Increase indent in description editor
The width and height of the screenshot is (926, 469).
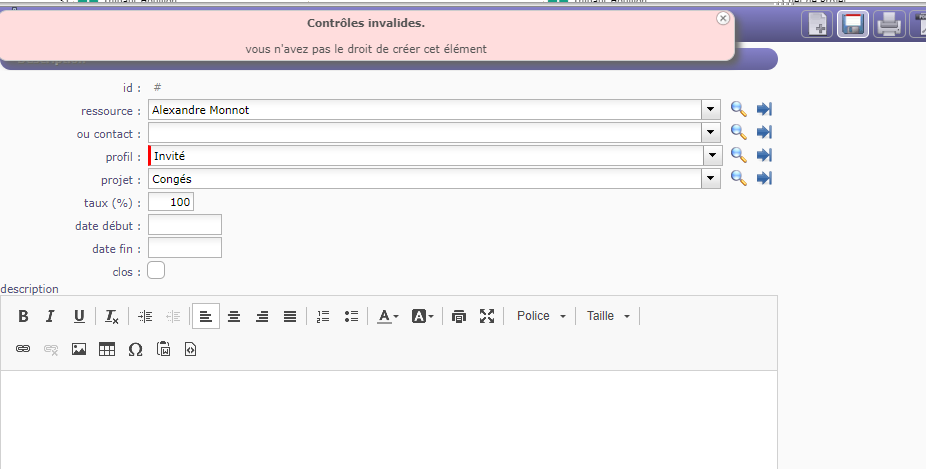(145, 316)
